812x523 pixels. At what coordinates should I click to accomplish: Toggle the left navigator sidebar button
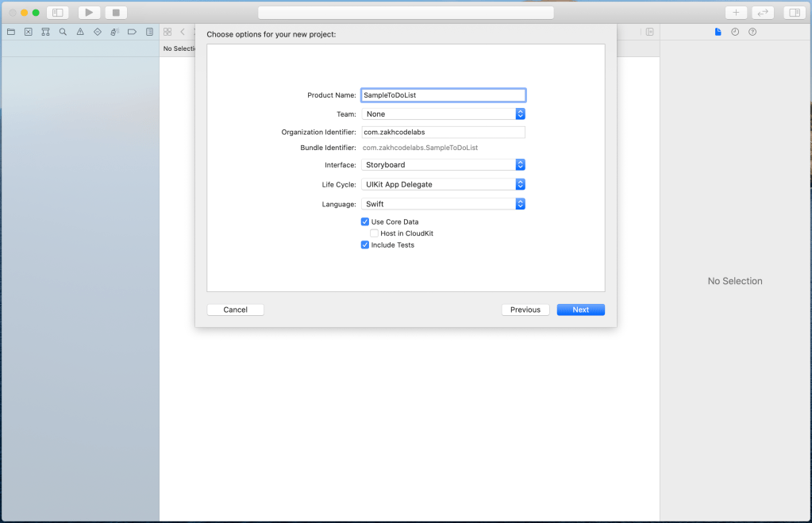coord(57,13)
